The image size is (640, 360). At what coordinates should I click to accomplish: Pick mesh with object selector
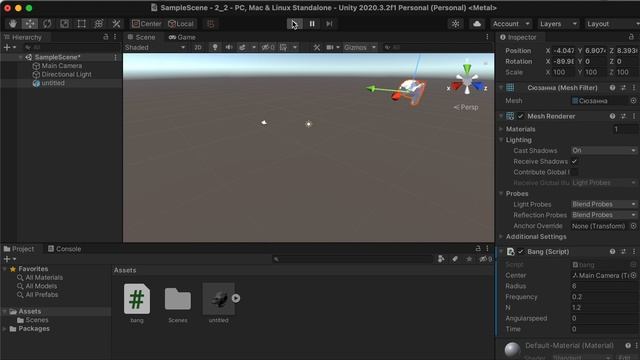(633, 101)
